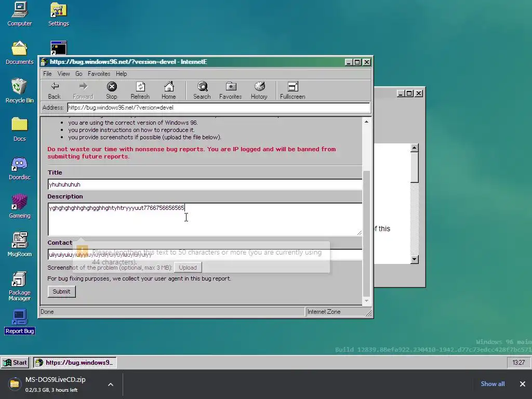Viewport: 532px width, 399px height.
Task: Click the InternetE page scrollbar thumb
Action: tap(366, 233)
